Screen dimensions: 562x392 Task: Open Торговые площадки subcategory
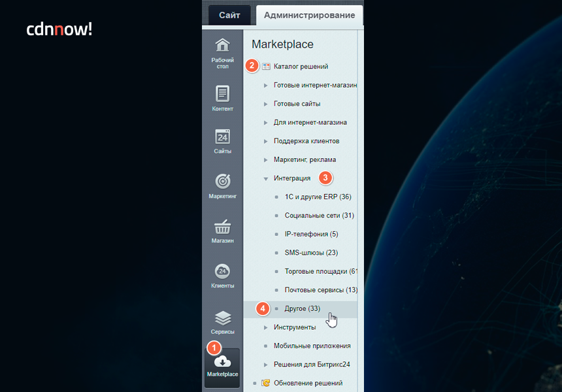click(x=321, y=271)
